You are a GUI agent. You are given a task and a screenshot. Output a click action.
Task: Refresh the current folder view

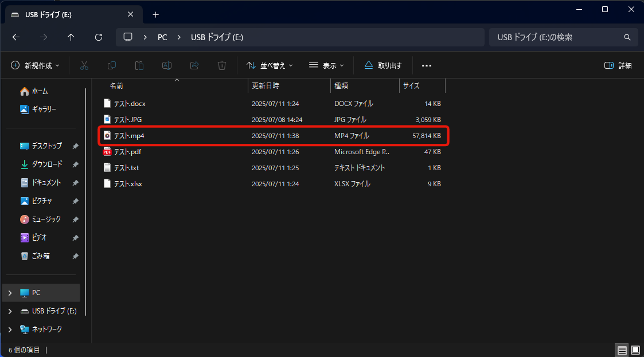tap(99, 37)
